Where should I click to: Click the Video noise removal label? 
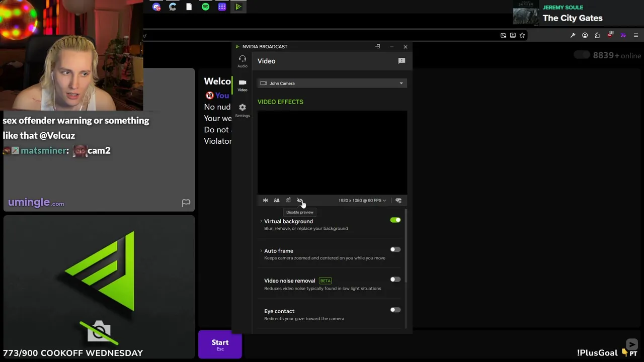[x=290, y=281]
